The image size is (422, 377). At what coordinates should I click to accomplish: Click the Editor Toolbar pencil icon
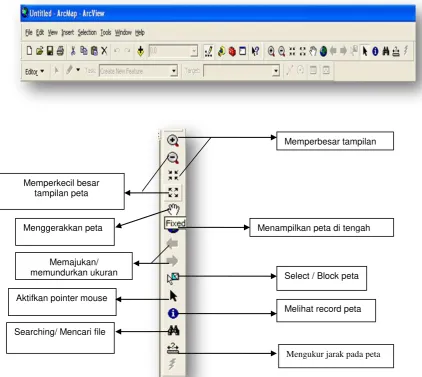pos(208,51)
